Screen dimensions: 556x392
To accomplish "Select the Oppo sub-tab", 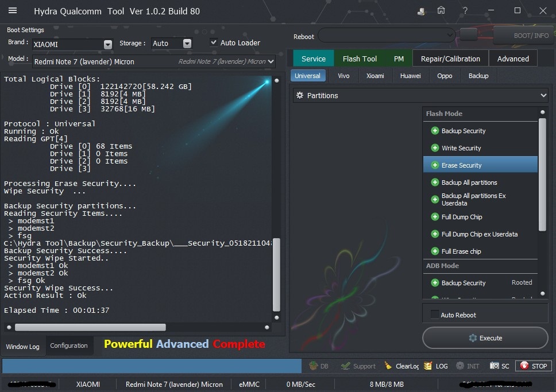I will pyautogui.click(x=445, y=76).
